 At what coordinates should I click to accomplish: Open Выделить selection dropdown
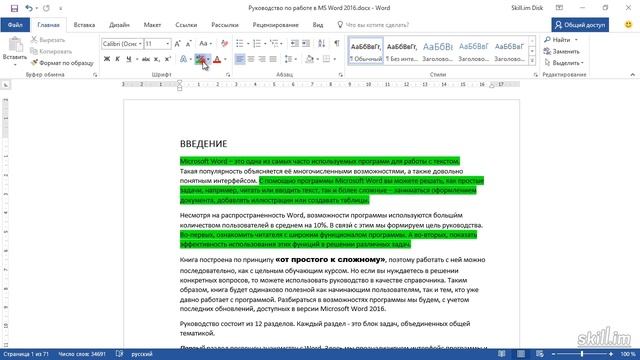[x=564, y=63]
